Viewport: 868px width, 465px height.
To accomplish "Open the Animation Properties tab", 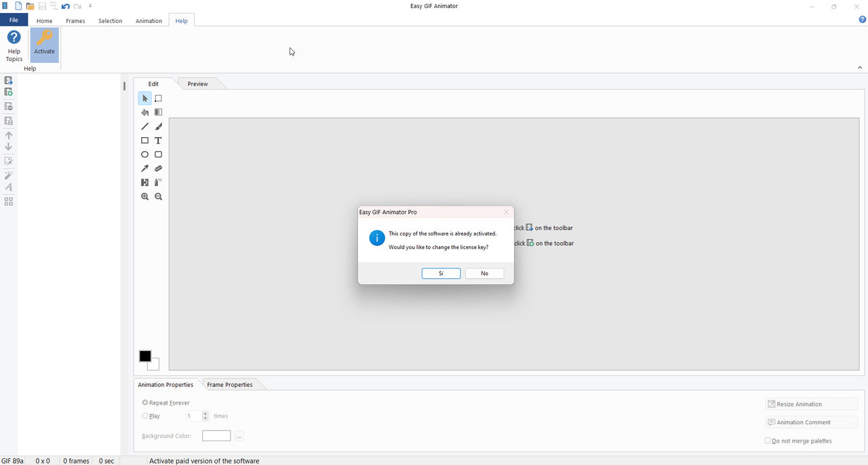I will coord(165,384).
